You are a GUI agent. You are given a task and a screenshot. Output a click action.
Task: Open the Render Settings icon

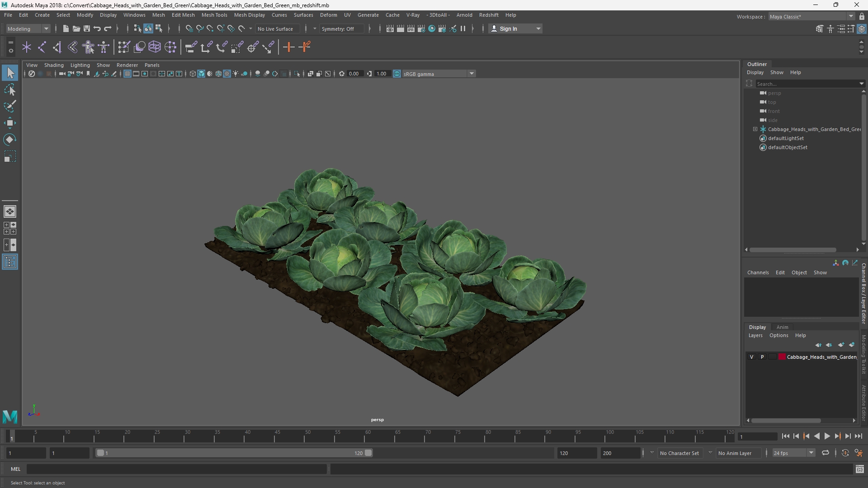[x=421, y=29]
